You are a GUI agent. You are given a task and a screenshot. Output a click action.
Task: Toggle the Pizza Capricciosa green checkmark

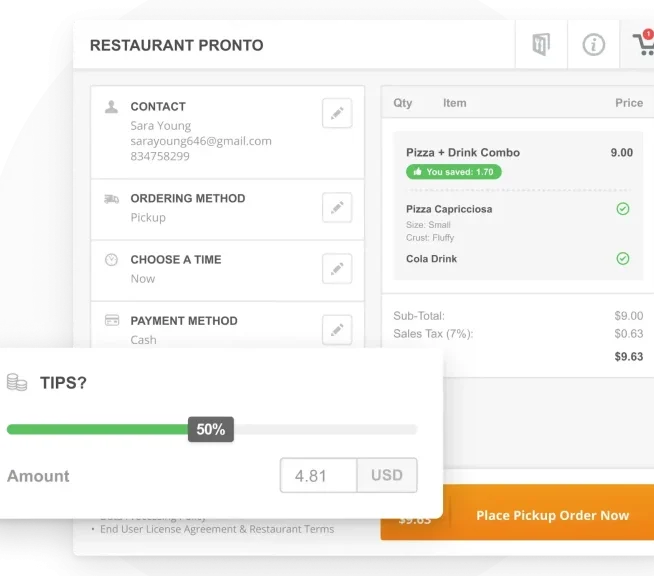(623, 209)
